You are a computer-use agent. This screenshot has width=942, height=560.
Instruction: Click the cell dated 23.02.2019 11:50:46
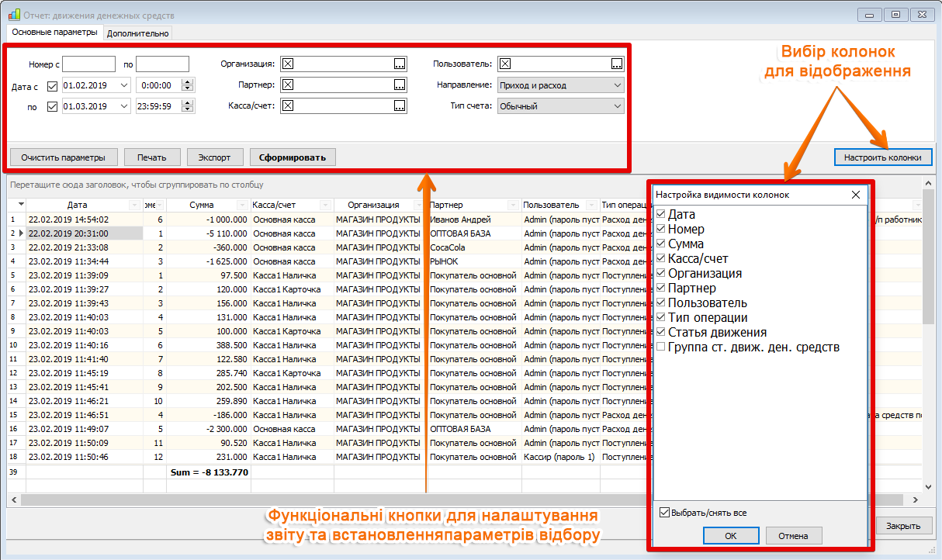coord(85,457)
